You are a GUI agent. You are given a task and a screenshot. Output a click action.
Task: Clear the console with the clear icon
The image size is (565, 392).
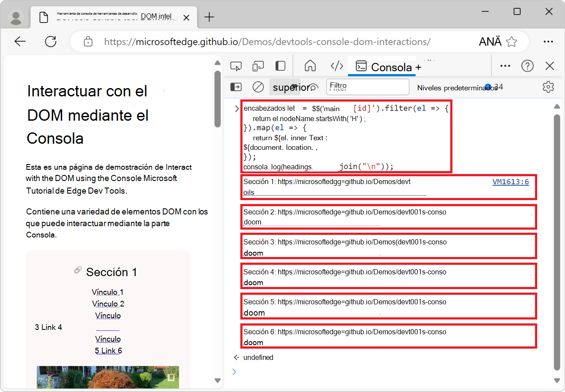[258, 87]
